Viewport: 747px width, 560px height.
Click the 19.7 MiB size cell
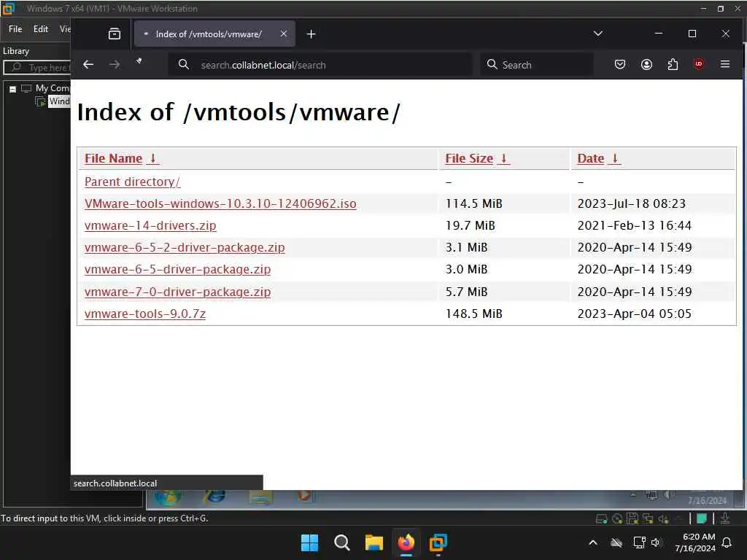point(470,226)
